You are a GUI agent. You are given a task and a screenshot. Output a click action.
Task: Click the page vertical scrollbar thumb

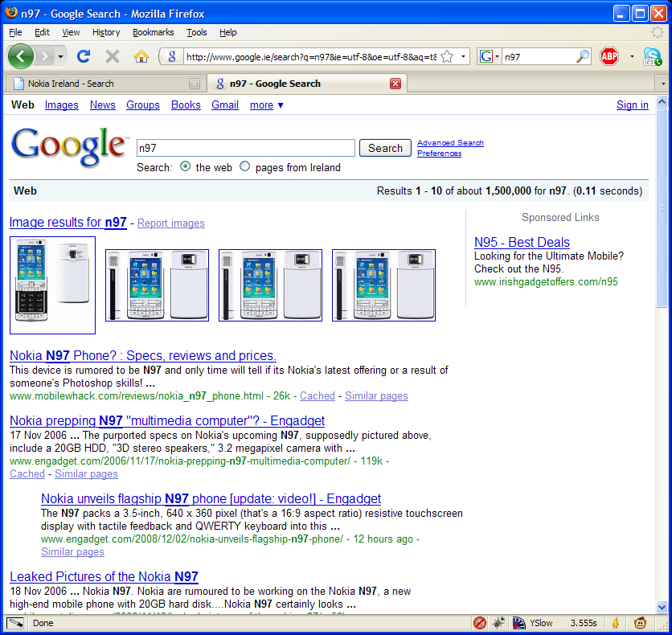tap(662, 208)
